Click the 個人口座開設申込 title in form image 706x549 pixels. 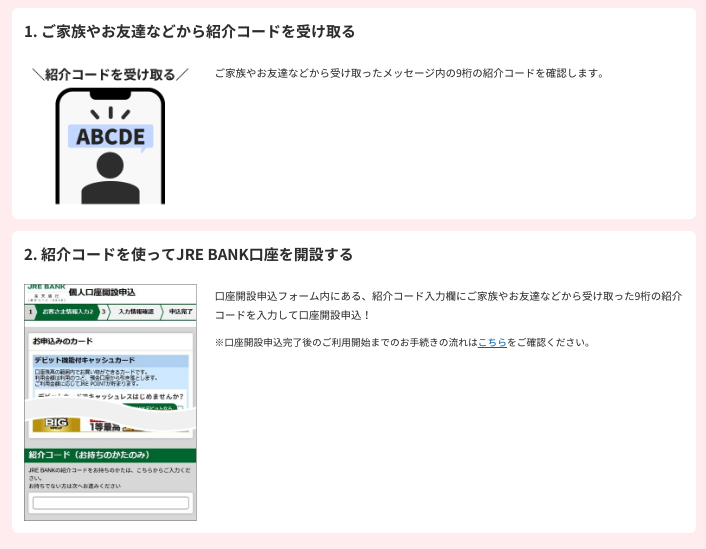click(101, 291)
